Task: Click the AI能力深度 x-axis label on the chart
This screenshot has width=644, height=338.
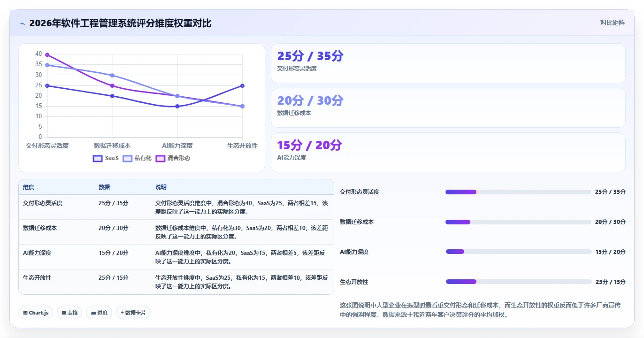Action: [x=177, y=146]
